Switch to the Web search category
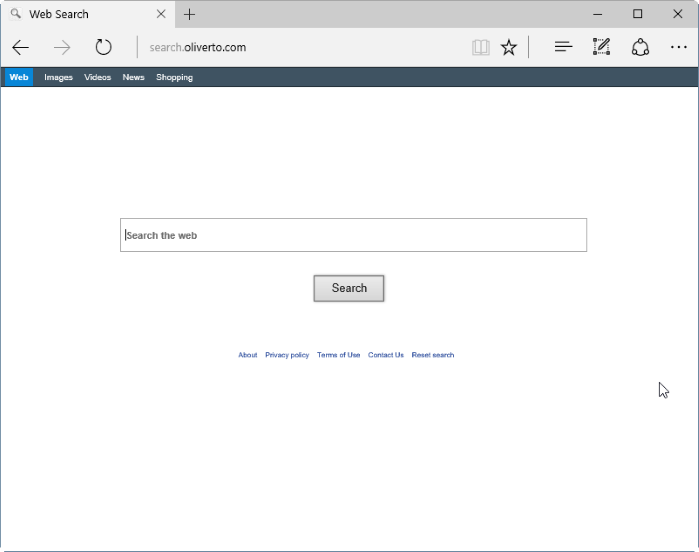Image resolution: width=699 pixels, height=552 pixels. (x=19, y=77)
